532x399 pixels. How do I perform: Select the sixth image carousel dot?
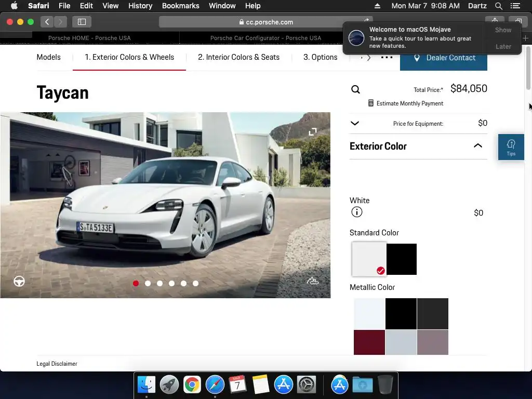click(195, 283)
